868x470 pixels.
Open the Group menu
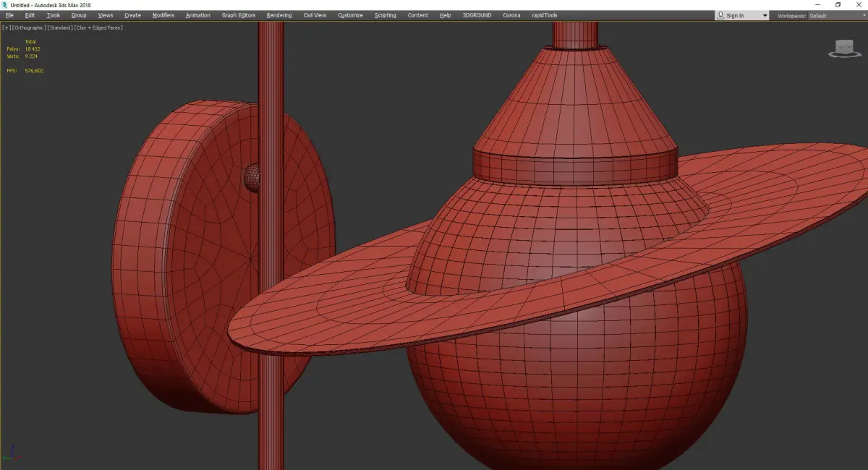tap(79, 15)
